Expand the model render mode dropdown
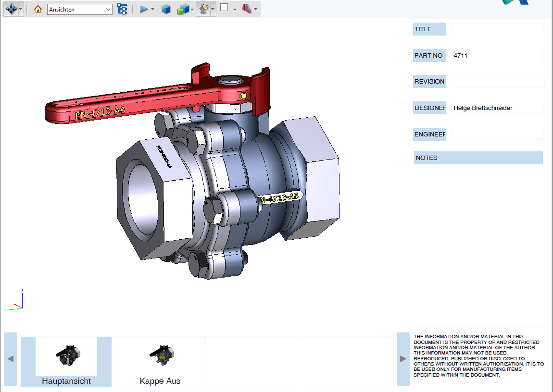The width and height of the screenshot is (553, 392). [x=192, y=9]
